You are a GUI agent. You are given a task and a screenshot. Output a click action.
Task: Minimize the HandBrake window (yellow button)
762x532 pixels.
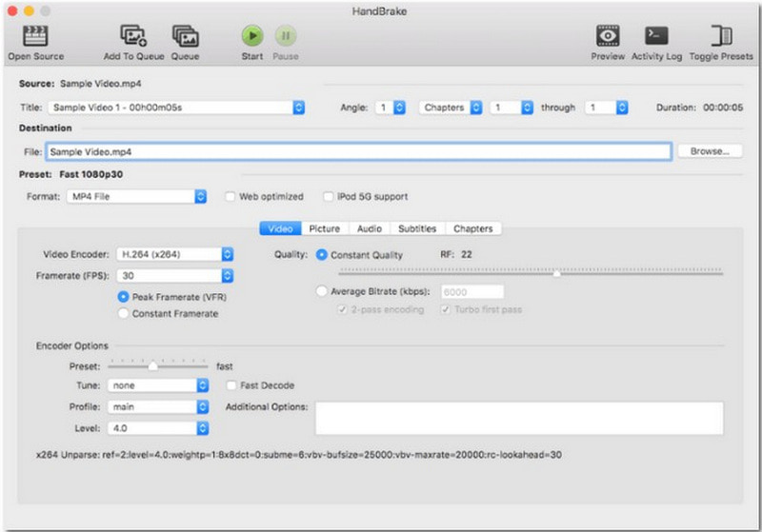(x=29, y=10)
